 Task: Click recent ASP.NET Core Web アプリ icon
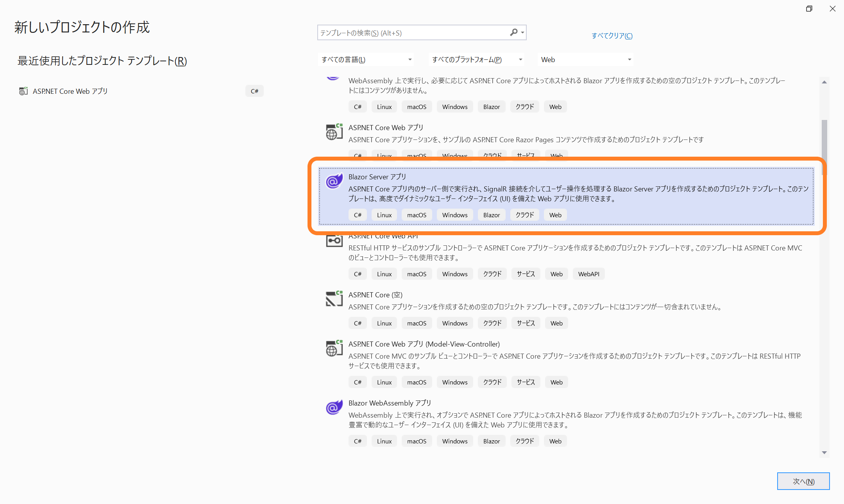23,91
